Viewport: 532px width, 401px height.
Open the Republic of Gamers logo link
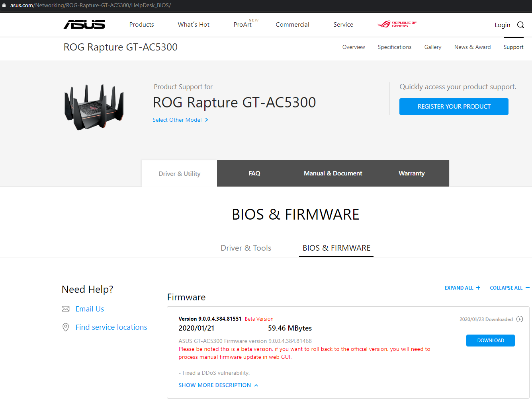[x=397, y=24]
